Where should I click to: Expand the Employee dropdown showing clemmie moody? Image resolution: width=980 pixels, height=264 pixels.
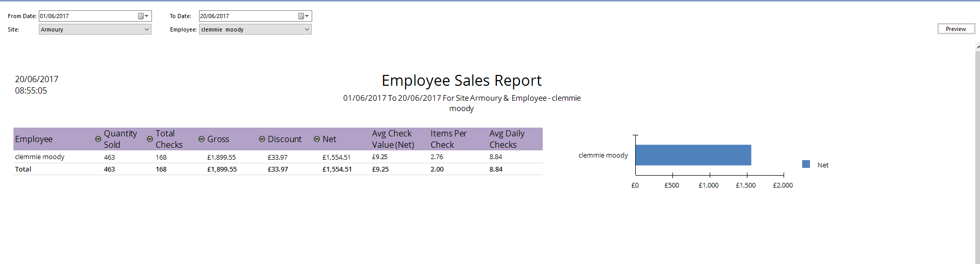(x=307, y=29)
